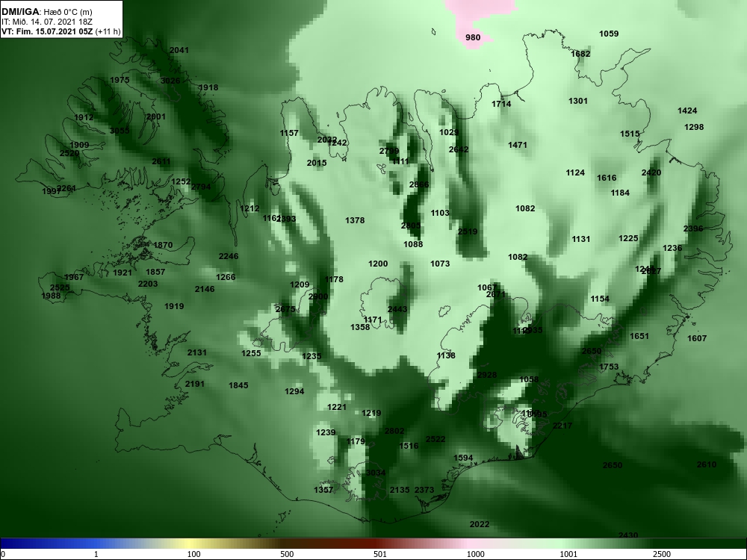Click the 1424 height value
The image size is (747, 560).
[687, 111]
